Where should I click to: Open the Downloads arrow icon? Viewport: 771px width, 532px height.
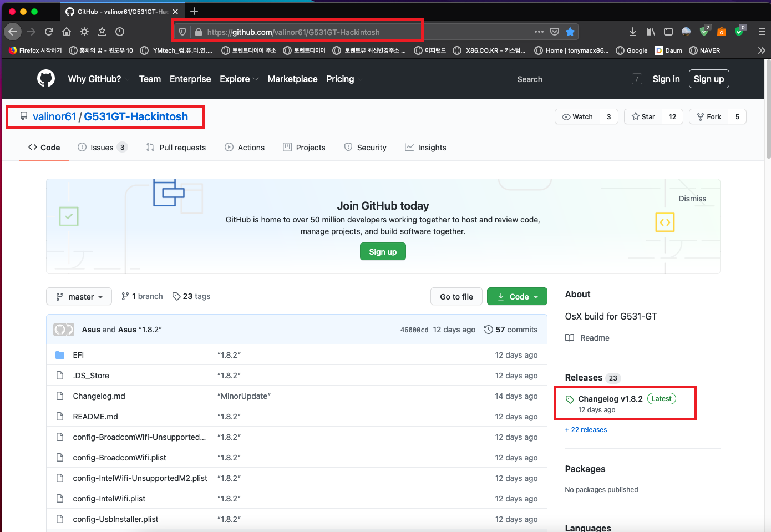[x=633, y=32]
